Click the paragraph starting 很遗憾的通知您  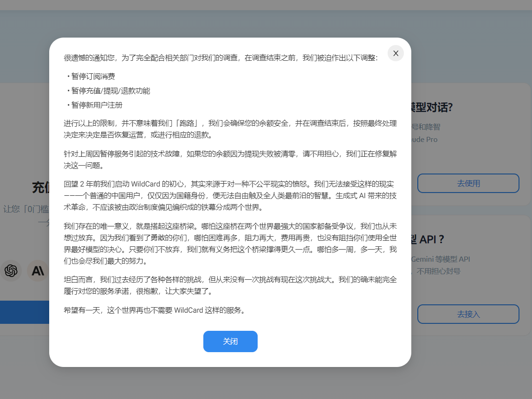point(221,58)
